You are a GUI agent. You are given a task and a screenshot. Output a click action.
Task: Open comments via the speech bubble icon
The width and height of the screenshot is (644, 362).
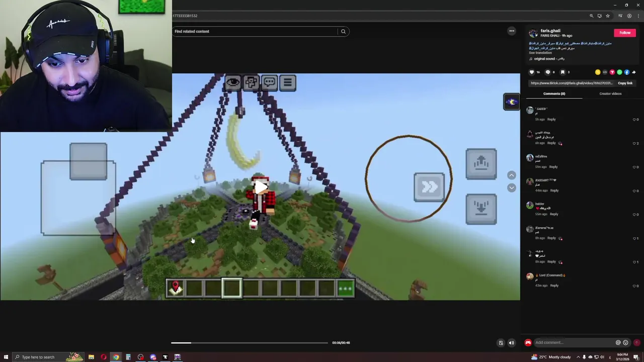click(x=548, y=72)
